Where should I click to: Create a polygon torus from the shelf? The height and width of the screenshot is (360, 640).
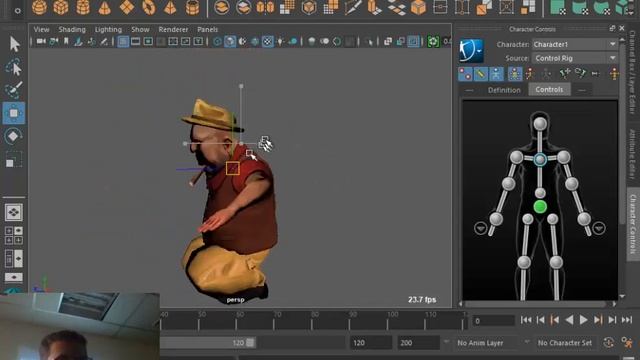click(x=149, y=7)
